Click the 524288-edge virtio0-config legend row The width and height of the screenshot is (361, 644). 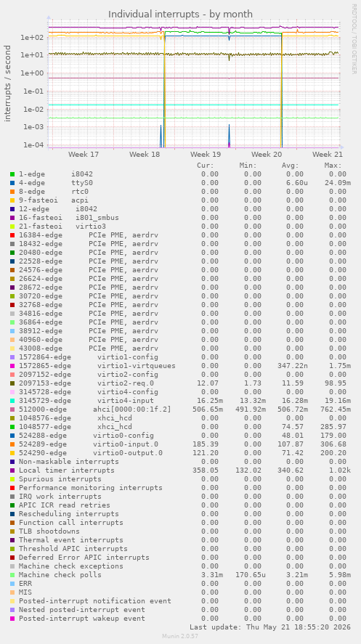click(x=180, y=436)
